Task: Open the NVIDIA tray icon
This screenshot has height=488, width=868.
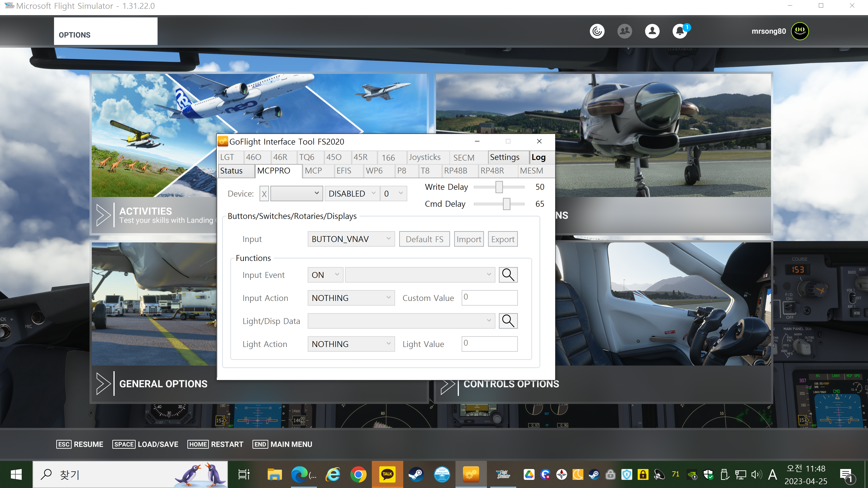Action: coord(692,474)
